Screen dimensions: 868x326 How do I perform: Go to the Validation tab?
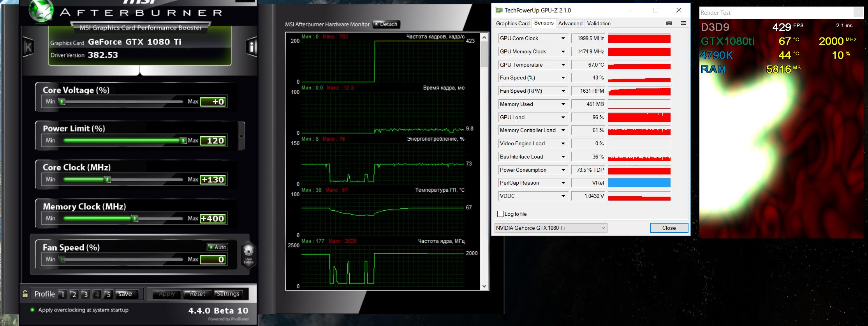599,23
